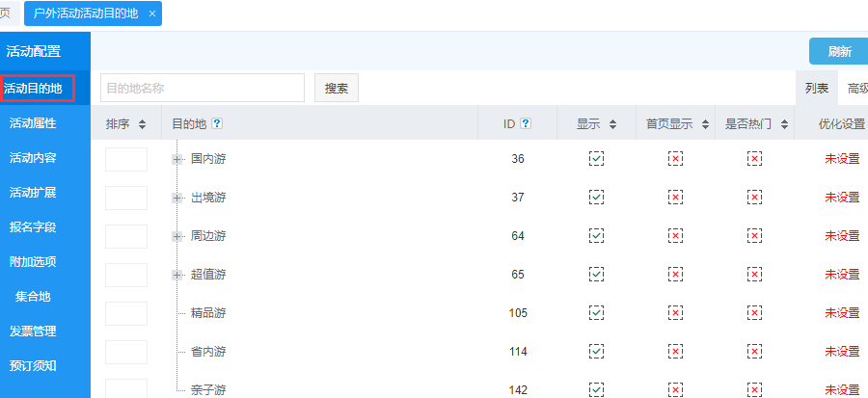868x398 pixels.
Task: Expand the 超值游 tree node
Action: pos(177,275)
